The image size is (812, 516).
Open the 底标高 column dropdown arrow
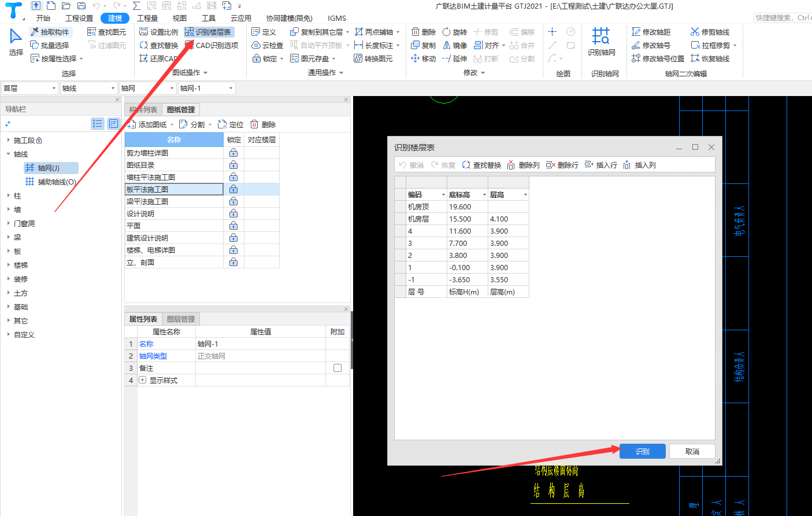484,195
